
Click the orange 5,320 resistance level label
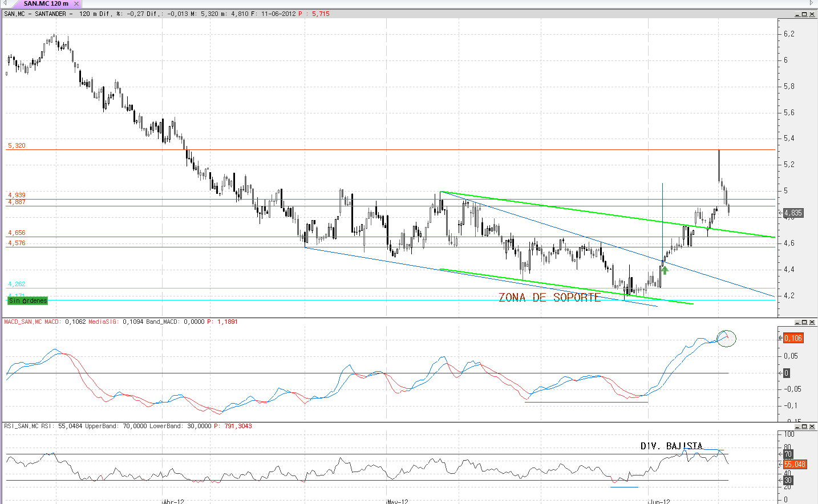click(x=17, y=145)
